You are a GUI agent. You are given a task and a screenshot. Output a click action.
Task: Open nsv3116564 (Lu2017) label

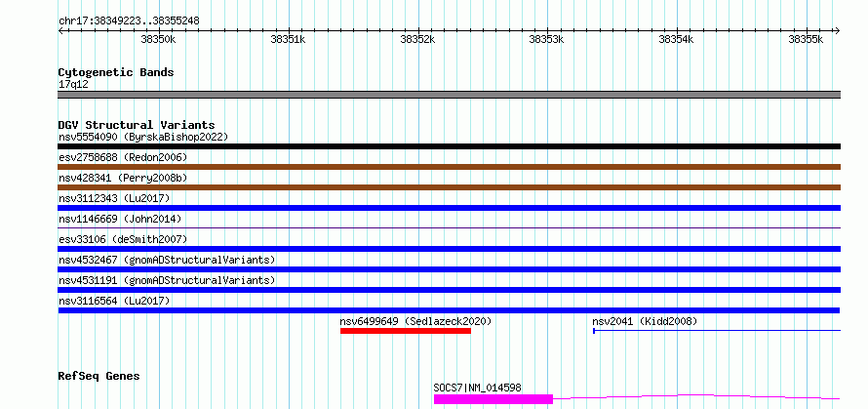point(114,301)
